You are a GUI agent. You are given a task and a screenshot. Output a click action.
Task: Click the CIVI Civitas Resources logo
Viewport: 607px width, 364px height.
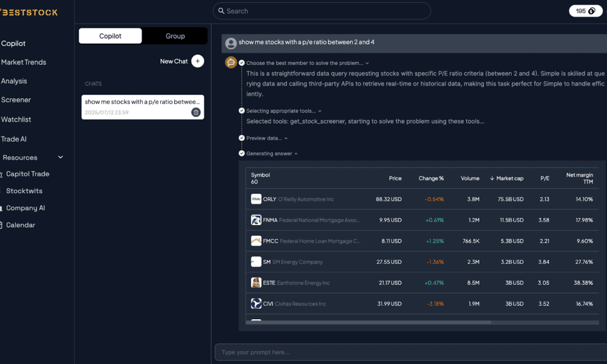256,303
